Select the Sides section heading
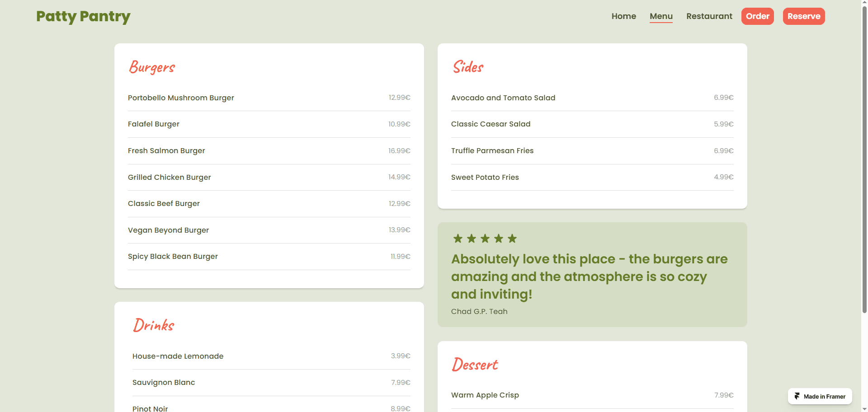Viewport: 868px width, 412px height. (468, 67)
